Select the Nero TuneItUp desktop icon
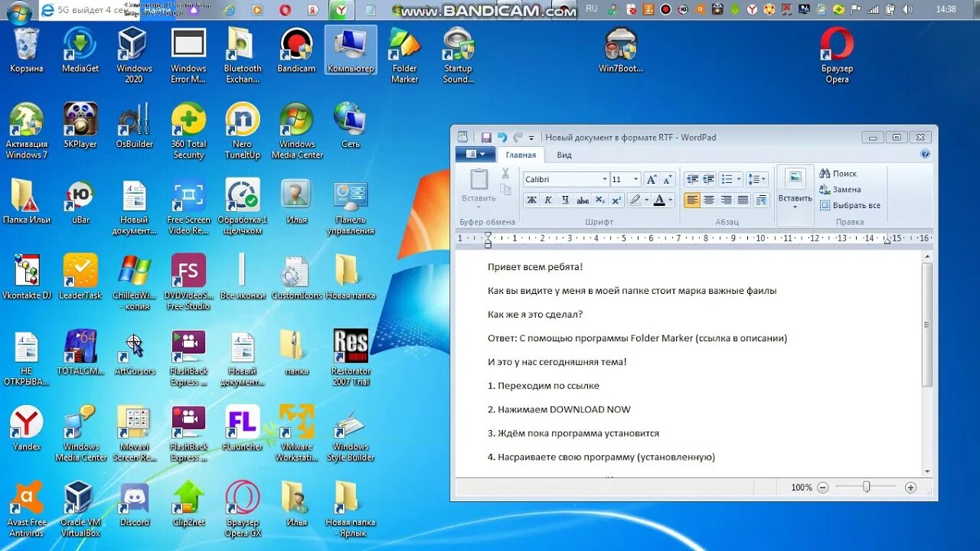 click(x=243, y=131)
